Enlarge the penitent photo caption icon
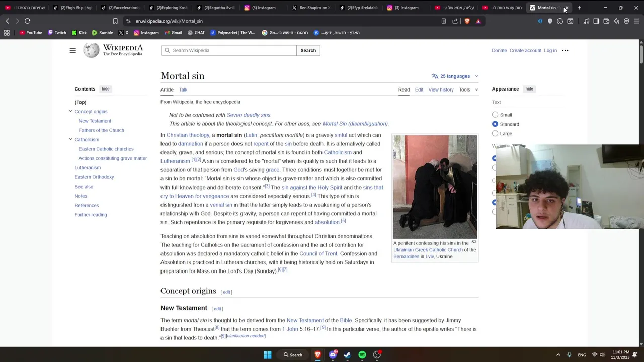Image resolution: width=644 pixels, height=362 pixels. coord(473,242)
